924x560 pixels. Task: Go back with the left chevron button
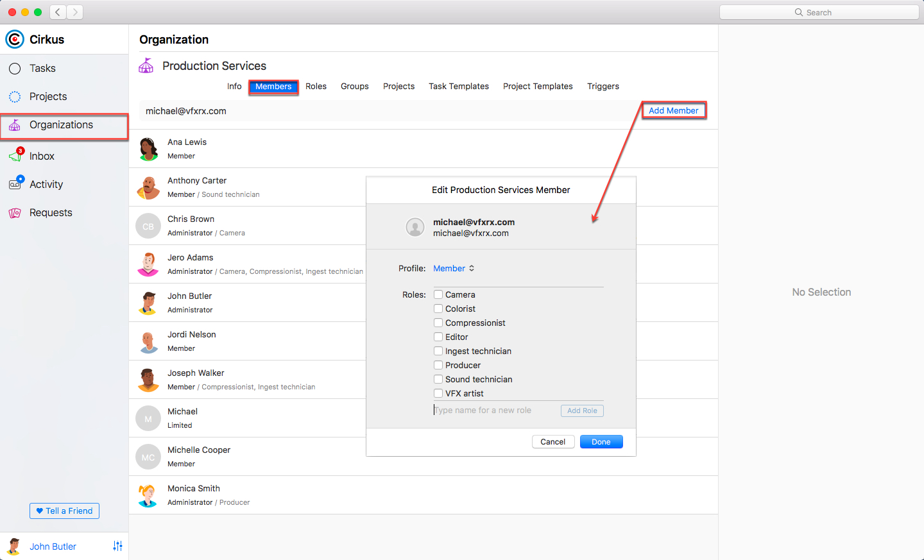pyautogui.click(x=58, y=12)
